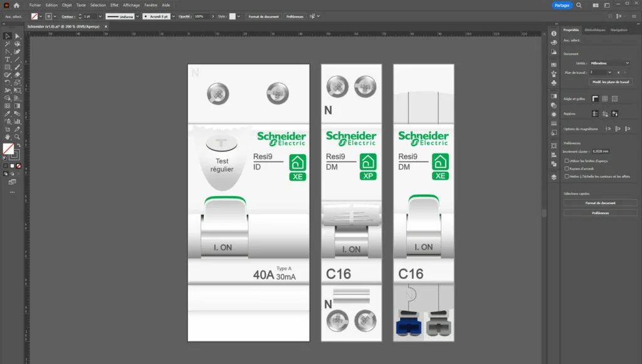Open stroke weight dropdown next to 1 pt
The height and width of the screenshot is (364, 642).
(100, 16)
